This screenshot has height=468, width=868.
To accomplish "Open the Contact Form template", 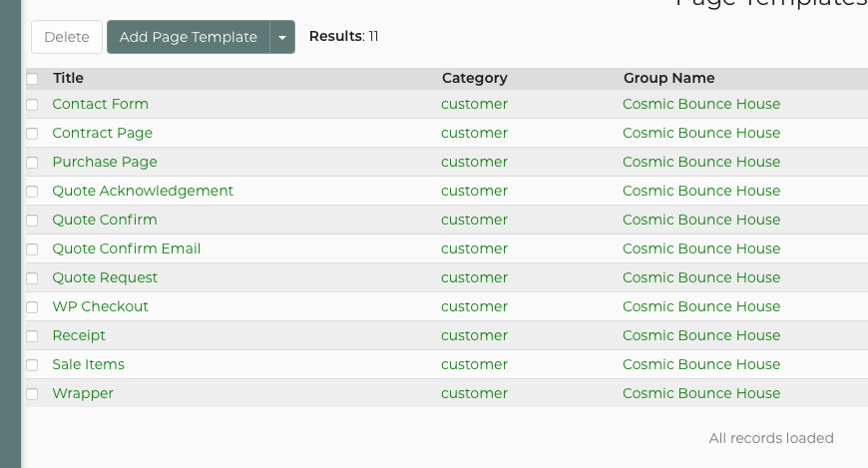I will (100, 104).
